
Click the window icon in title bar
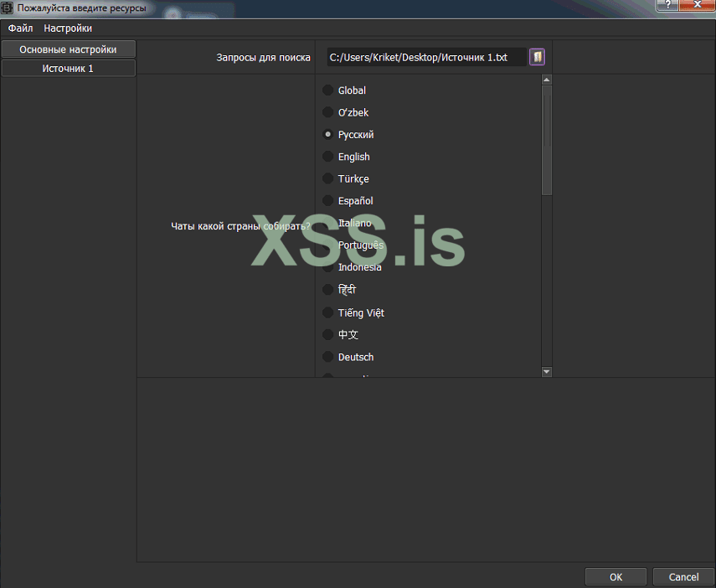click(x=7, y=8)
